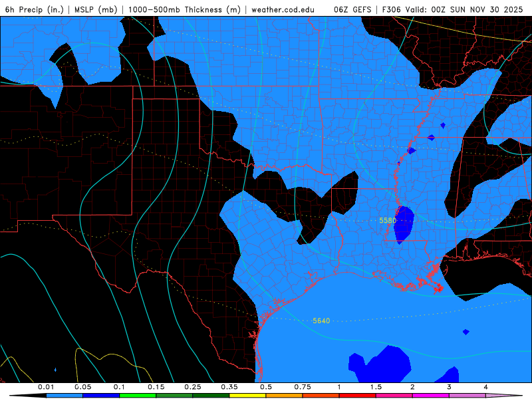
Task: Click the 0.5 legend value
Action: pyautogui.click(x=266, y=387)
